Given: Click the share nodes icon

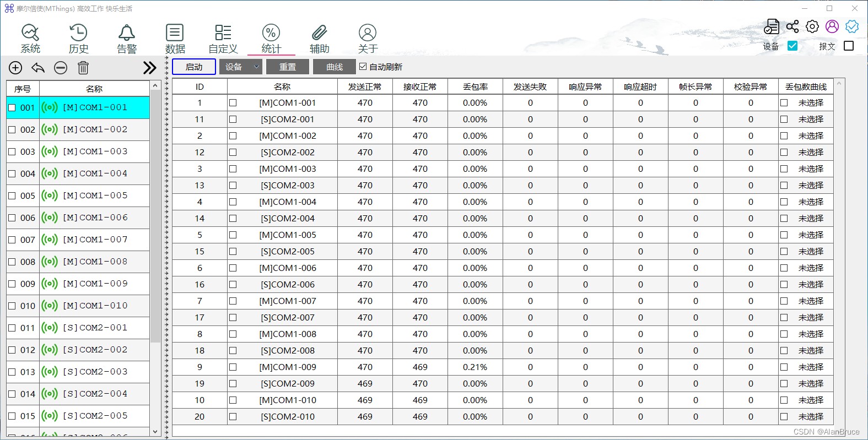Looking at the screenshot, I should (x=792, y=26).
